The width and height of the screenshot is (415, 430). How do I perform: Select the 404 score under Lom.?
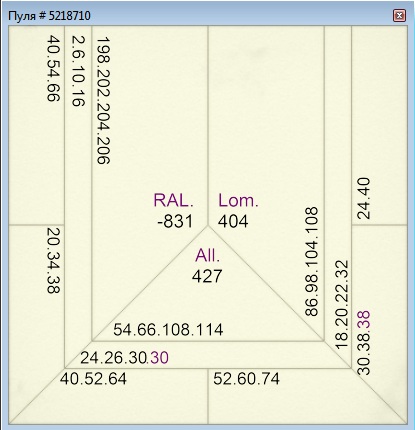tap(233, 221)
